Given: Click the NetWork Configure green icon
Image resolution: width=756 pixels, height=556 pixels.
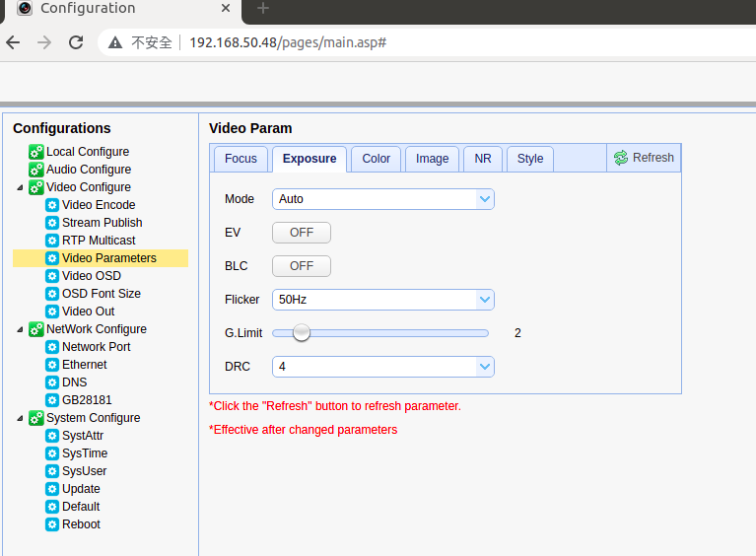Looking at the screenshot, I should [36, 329].
